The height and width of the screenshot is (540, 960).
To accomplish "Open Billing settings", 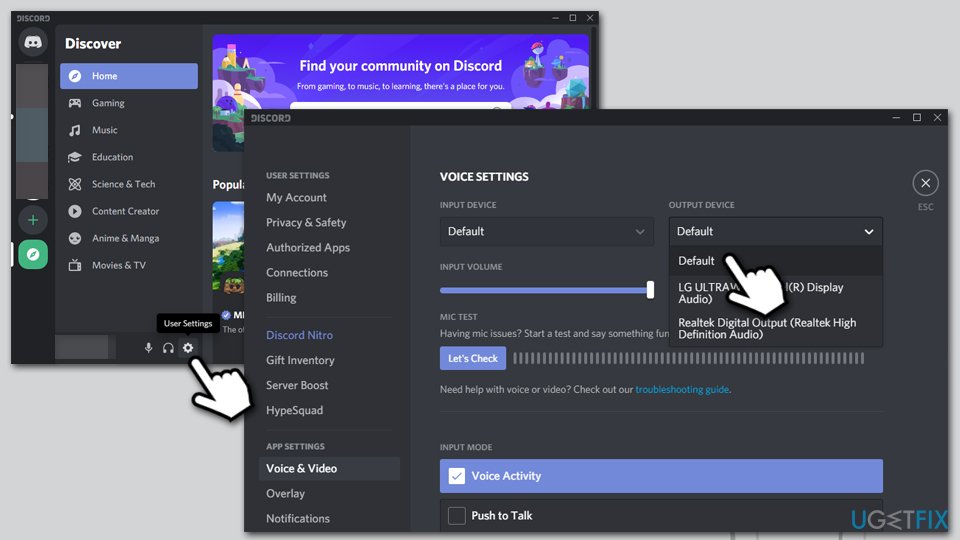I will [281, 298].
